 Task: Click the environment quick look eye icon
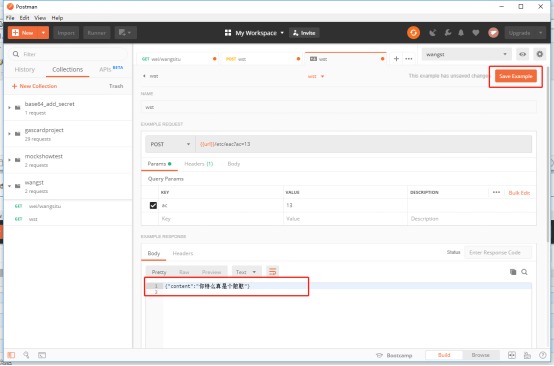[523, 54]
